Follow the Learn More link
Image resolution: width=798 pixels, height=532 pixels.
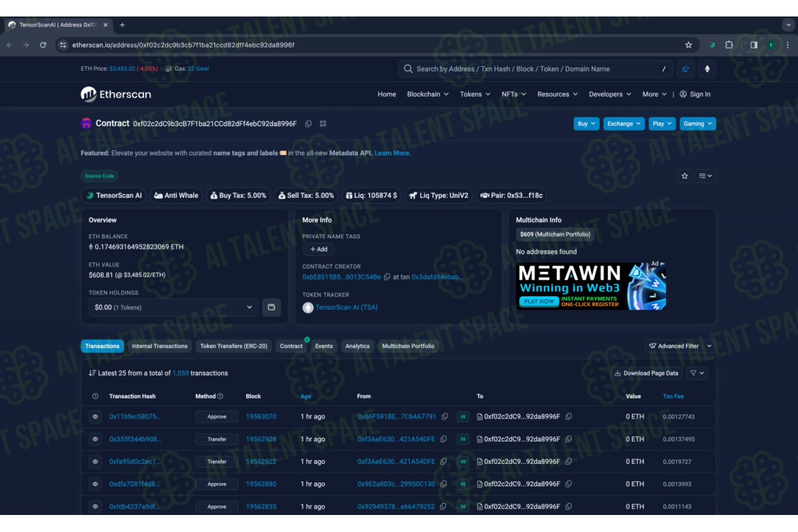392,153
